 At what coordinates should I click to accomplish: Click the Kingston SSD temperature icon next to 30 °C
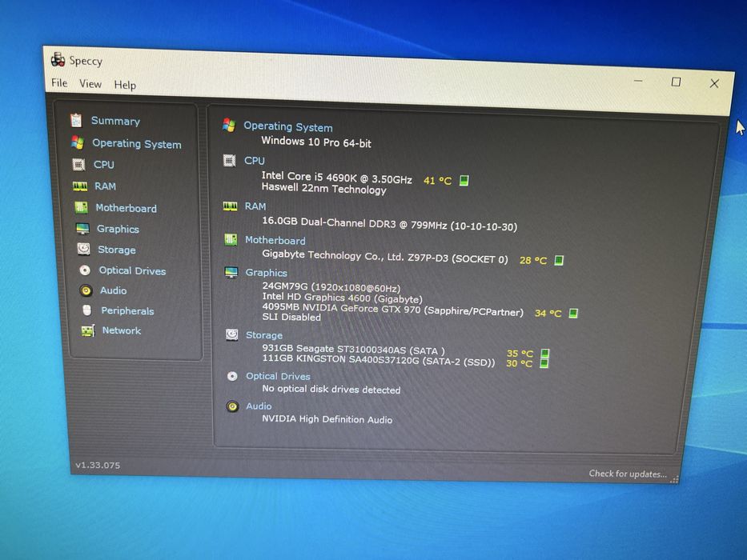point(544,363)
